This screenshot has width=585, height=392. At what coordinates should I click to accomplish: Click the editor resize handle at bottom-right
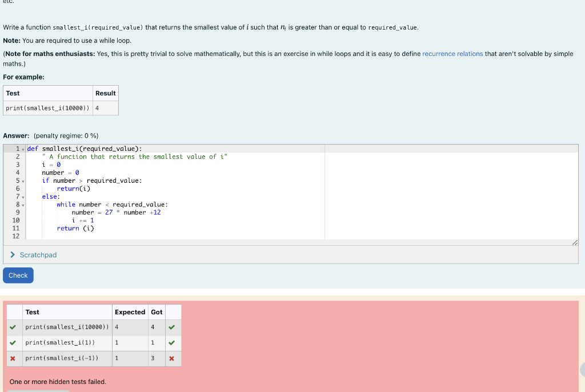click(x=575, y=242)
